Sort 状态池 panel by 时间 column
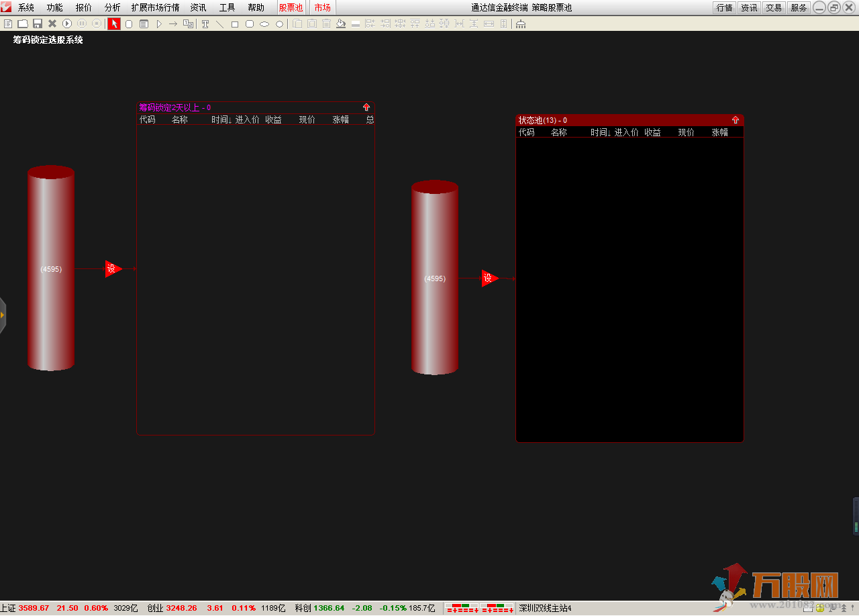 coord(601,132)
